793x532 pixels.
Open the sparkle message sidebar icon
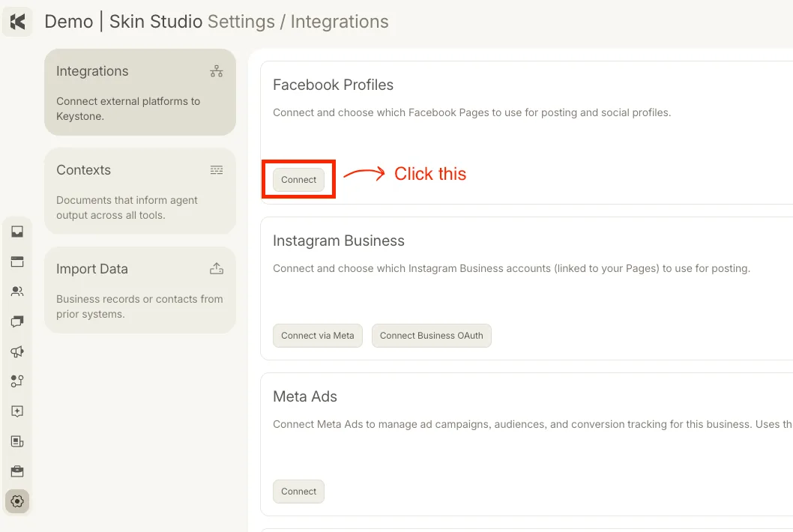17,411
